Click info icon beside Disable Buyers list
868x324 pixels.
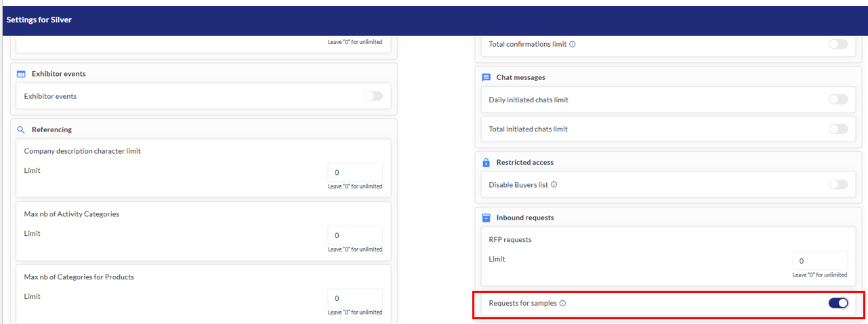point(554,184)
